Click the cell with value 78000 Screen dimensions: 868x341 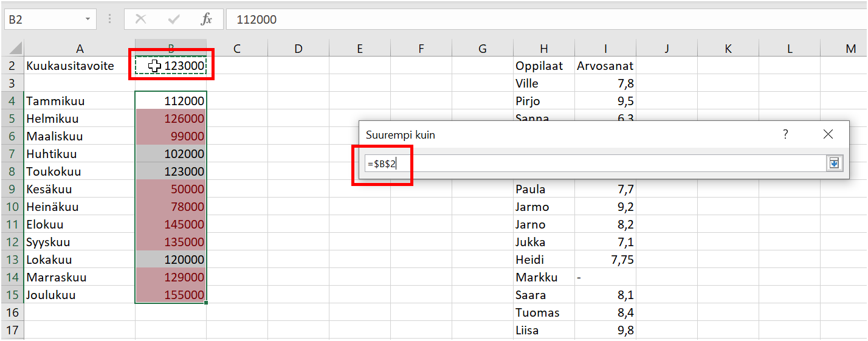171,207
